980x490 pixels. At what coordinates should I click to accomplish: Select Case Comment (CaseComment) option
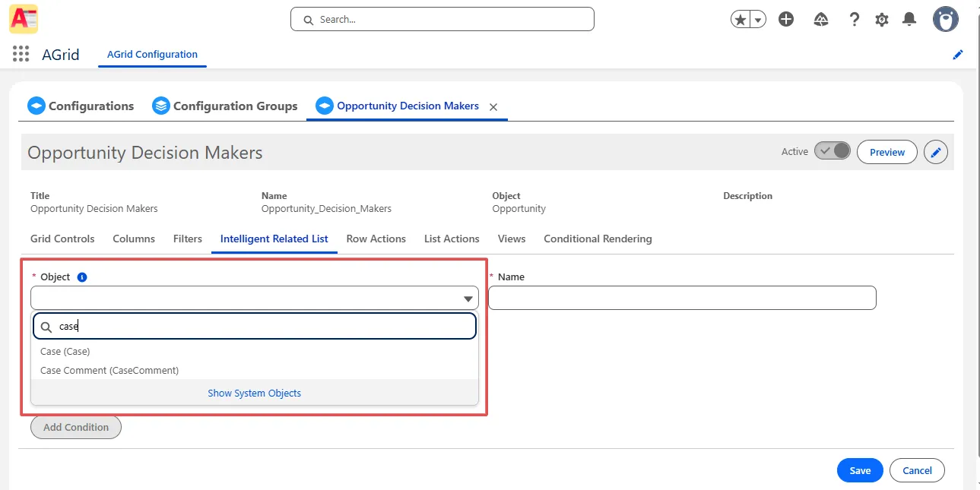click(x=109, y=370)
